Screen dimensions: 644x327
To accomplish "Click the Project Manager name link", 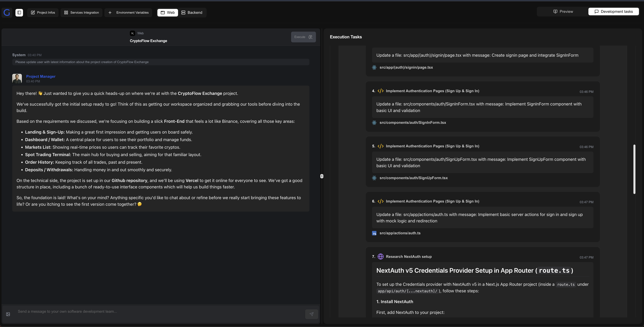I will [x=41, y=76].
